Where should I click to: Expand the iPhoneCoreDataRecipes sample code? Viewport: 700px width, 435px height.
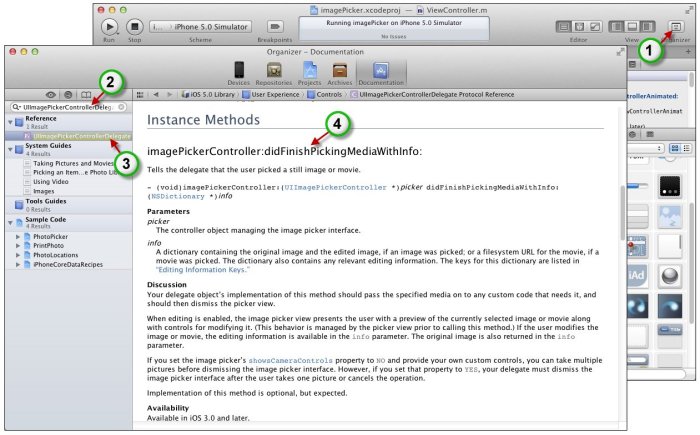point(18,264)
